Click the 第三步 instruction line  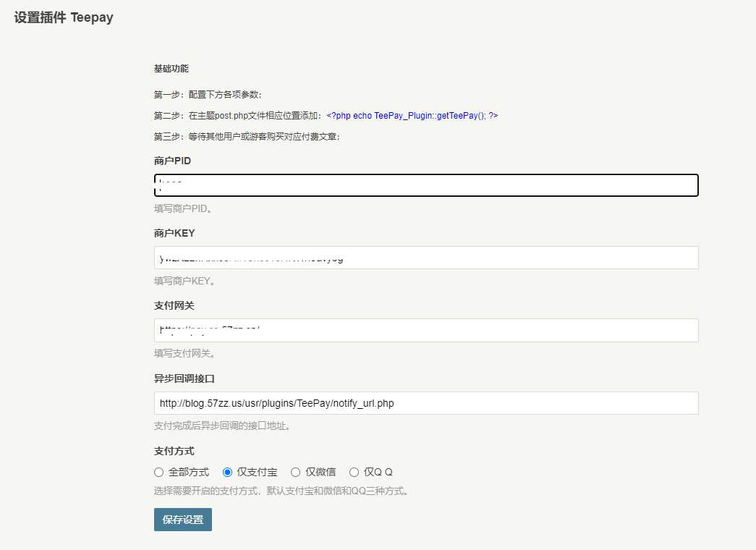(247, 137)
